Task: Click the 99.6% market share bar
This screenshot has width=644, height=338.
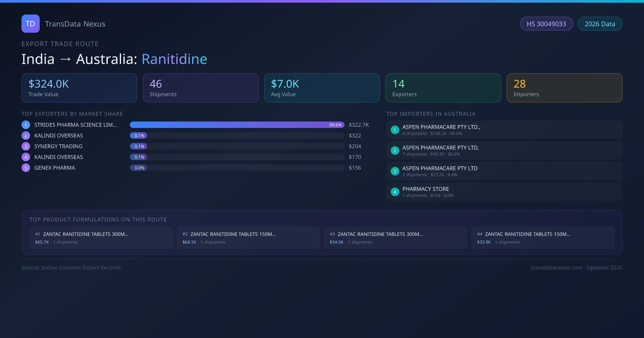Action: [x=237, y=125]
